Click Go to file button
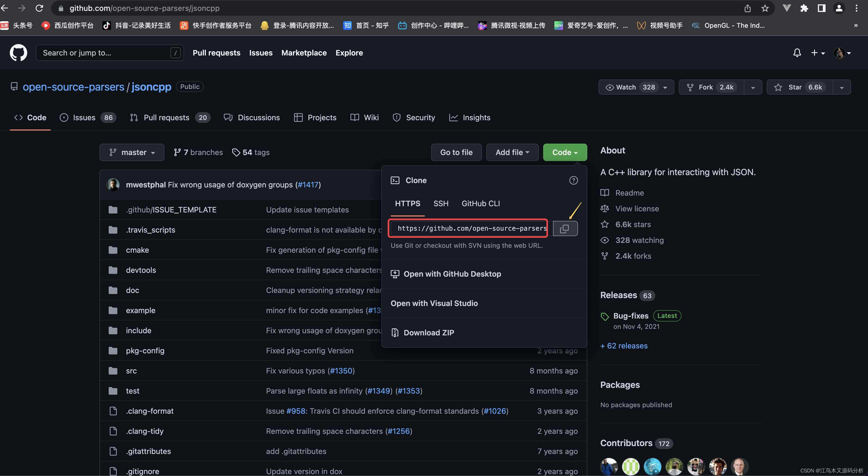Image resolution: width=868 pixels, height=476 pixels. click(456, 153)
